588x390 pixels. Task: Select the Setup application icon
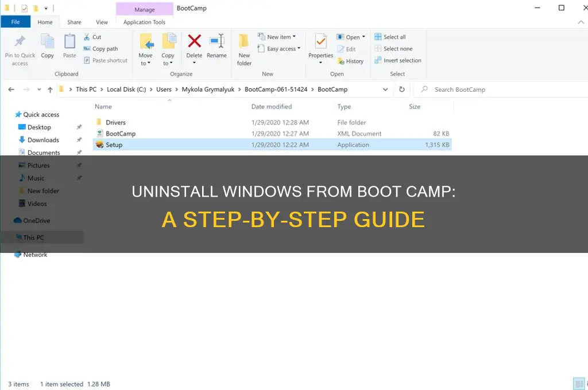(x=99, y=145)
